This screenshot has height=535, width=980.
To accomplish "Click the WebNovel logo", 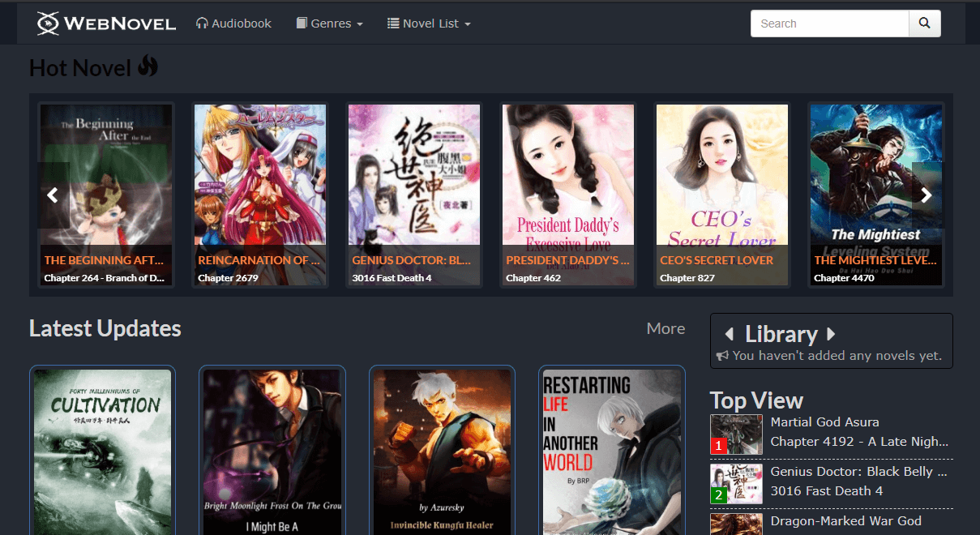I will (106, 24).
